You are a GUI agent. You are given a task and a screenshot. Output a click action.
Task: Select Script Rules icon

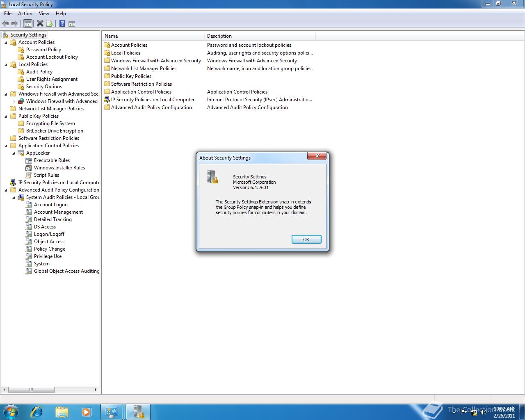[29, 175]
